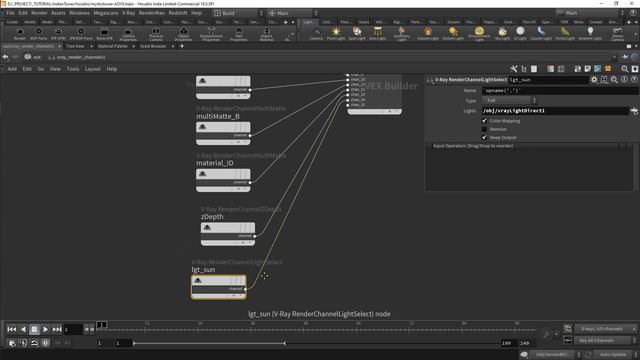
Task: Select the multiMatte_B node
Action: coord(223,133)
